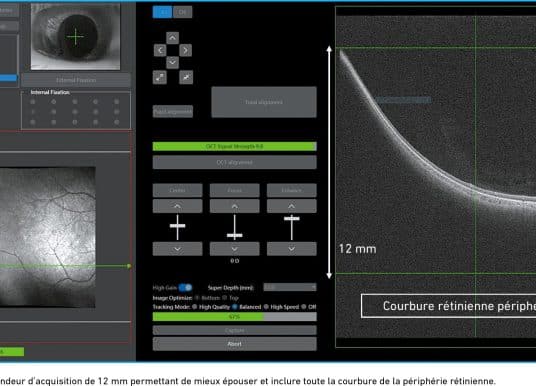The height and width of the screenshot is (386, 536).
Task: Select the High Quality tracking mode
Action: [195, 307]
